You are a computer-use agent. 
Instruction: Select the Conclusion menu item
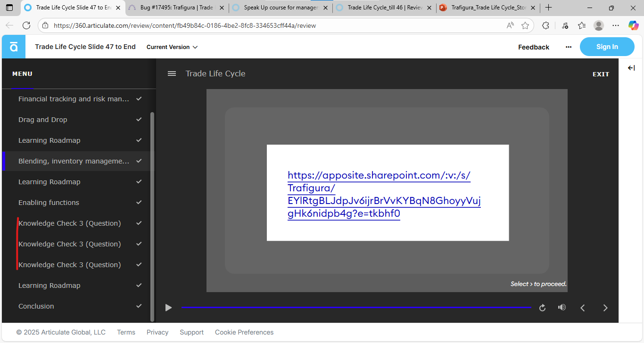[36, 306]
